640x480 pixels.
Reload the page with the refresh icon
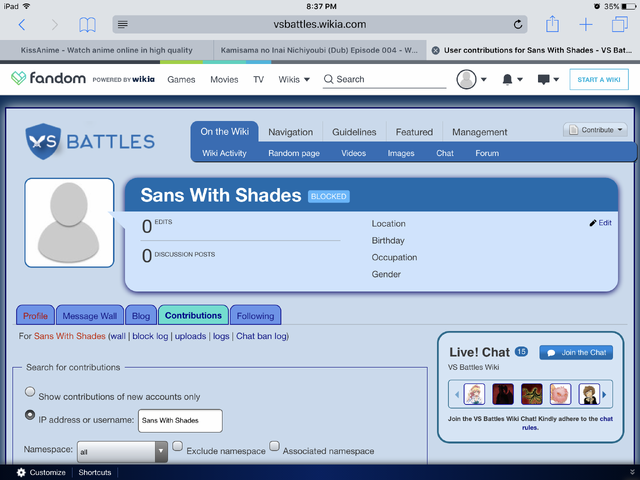click(518, 24)
